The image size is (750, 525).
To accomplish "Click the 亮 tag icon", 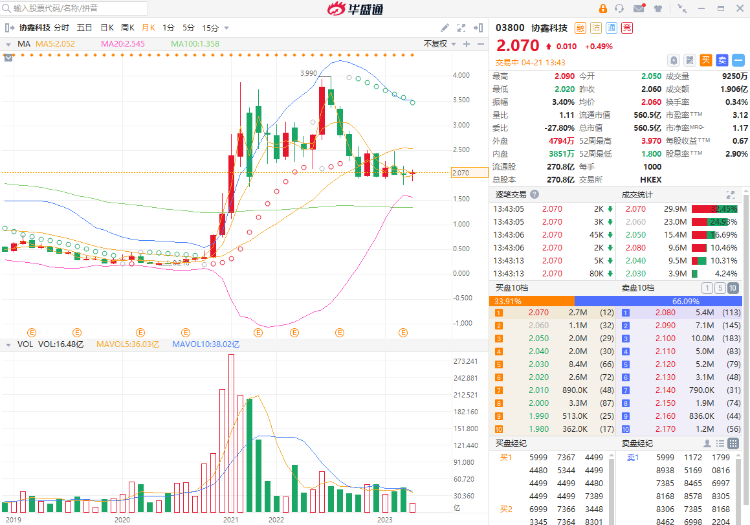I will [x=627, y=28].
